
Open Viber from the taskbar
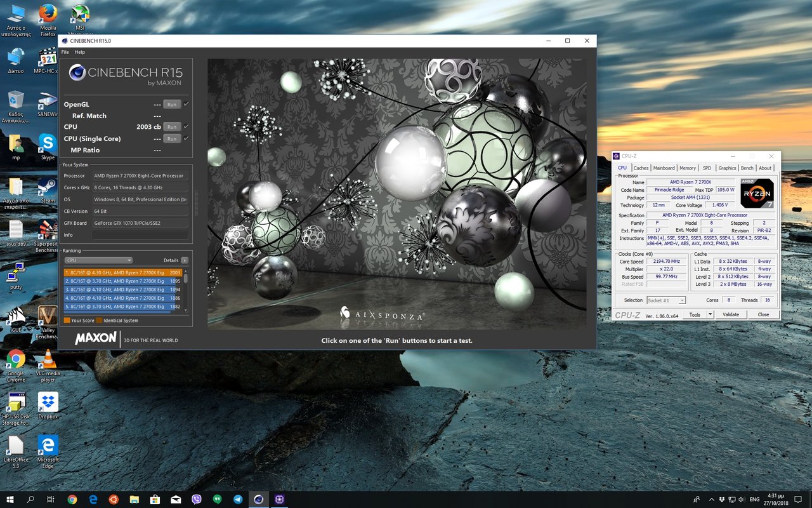(x=196, y=500)
